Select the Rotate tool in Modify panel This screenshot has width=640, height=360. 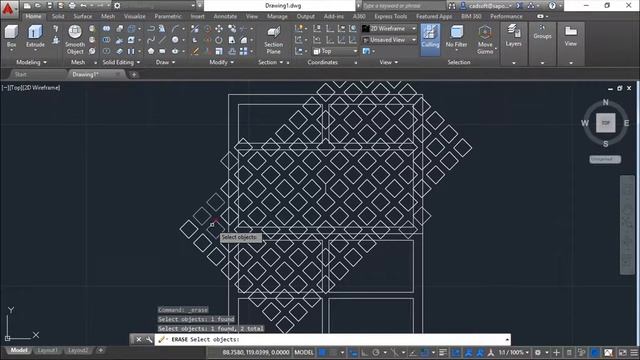pos(219,40)
